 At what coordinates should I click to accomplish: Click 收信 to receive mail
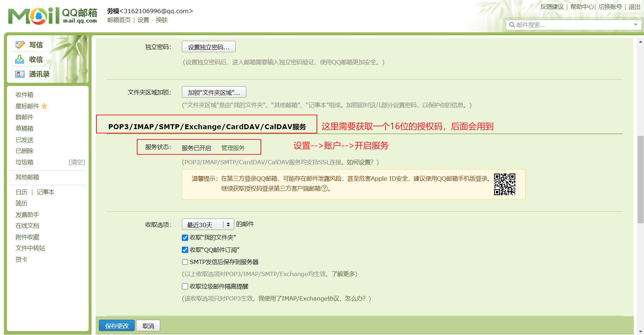[x=36, y=59]
